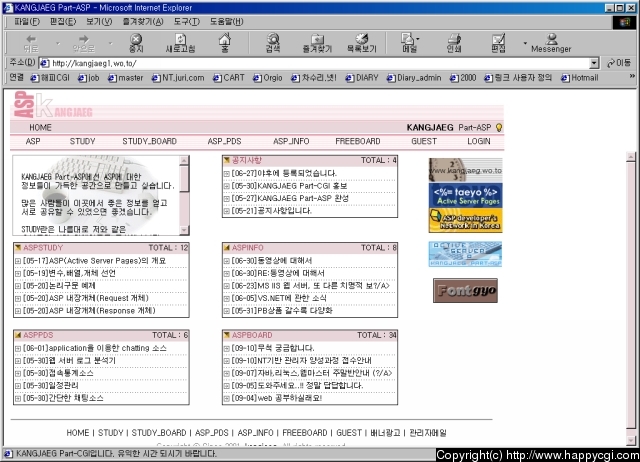
Task: Open the job links bar shortcut
Action: 89,78
